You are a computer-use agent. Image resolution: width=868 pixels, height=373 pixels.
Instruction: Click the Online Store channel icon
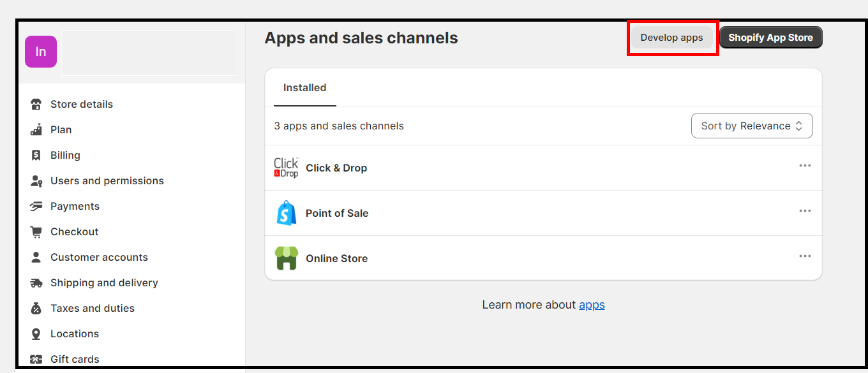click(286, 258)
